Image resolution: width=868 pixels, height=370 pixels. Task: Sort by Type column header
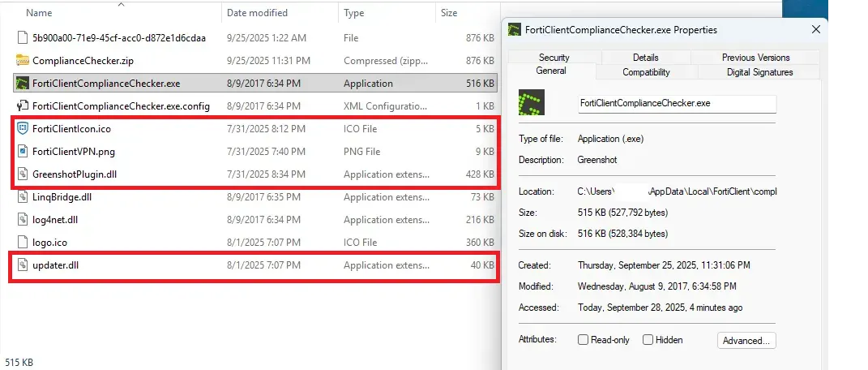click(353, 13)
